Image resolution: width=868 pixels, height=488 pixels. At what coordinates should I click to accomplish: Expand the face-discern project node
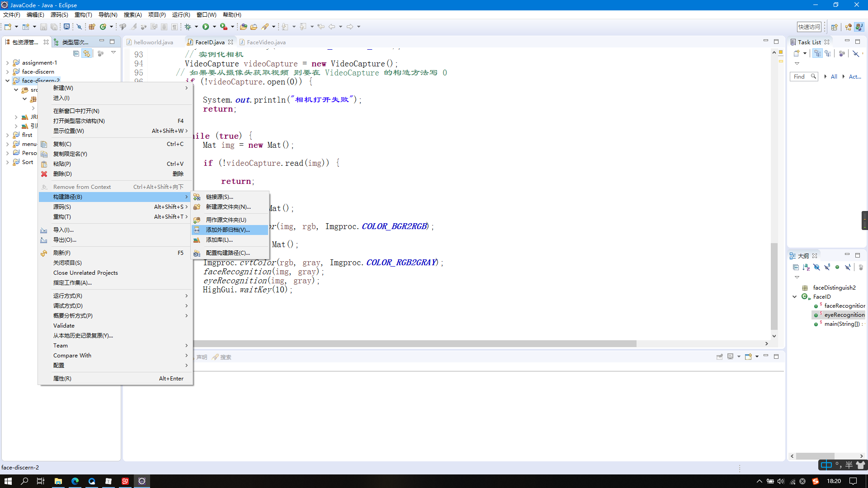8,72
